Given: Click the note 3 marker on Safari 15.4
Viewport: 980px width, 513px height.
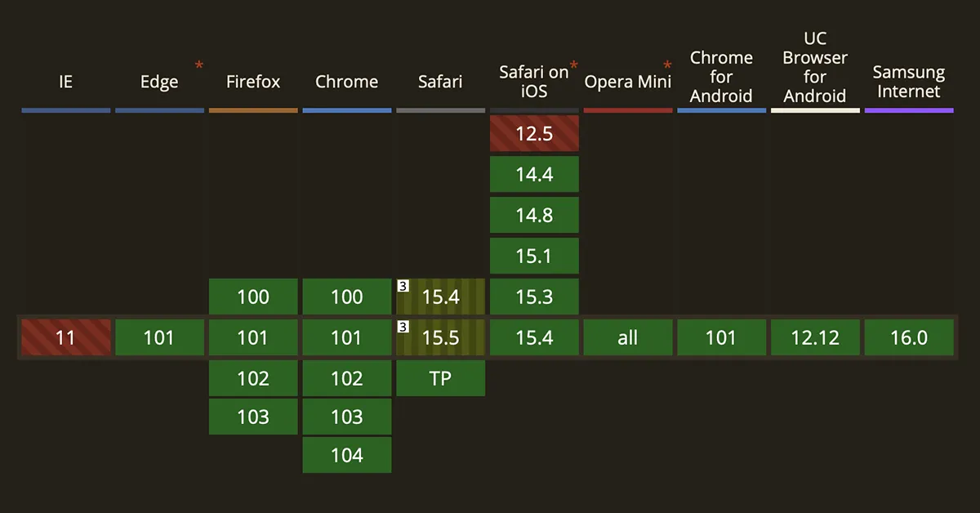Looking at the screenshot, I should point(403,286).
